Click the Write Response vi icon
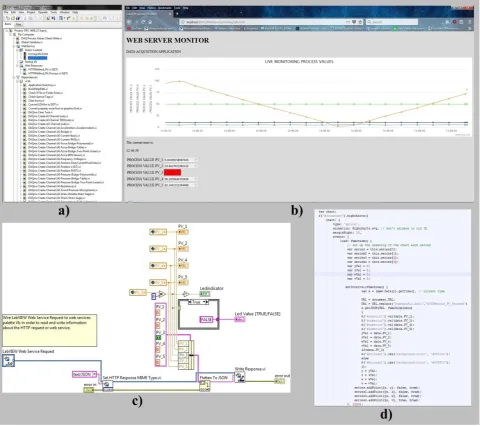The image size is (480, 426). 240,377
